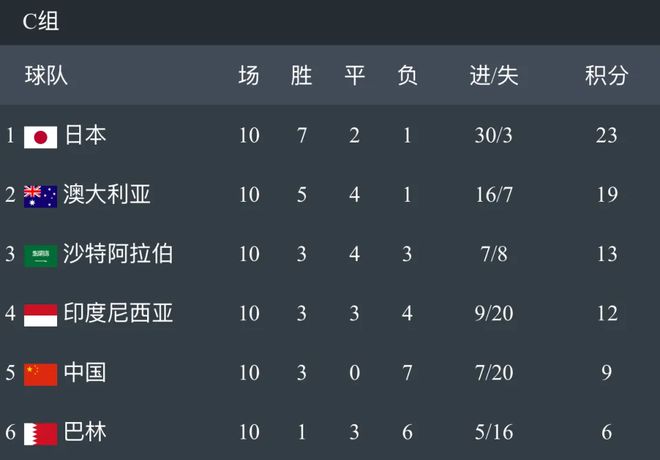Screen dimensions: 660x460
Task: Click the C组 group header
Action: coord(40,22)
